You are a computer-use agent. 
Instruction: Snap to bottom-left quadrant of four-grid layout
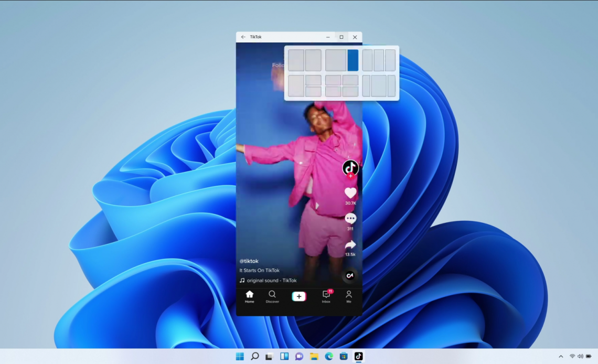[333, 91]
